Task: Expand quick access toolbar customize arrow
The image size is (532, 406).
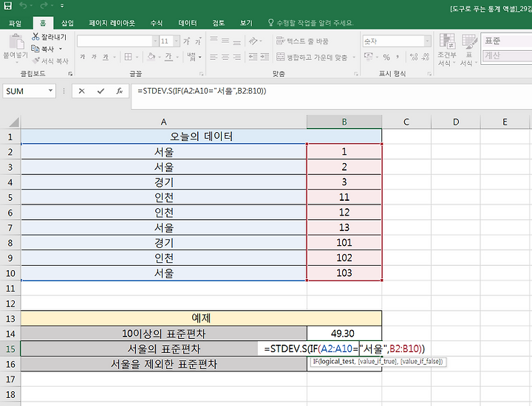Action: coord(62,6)
